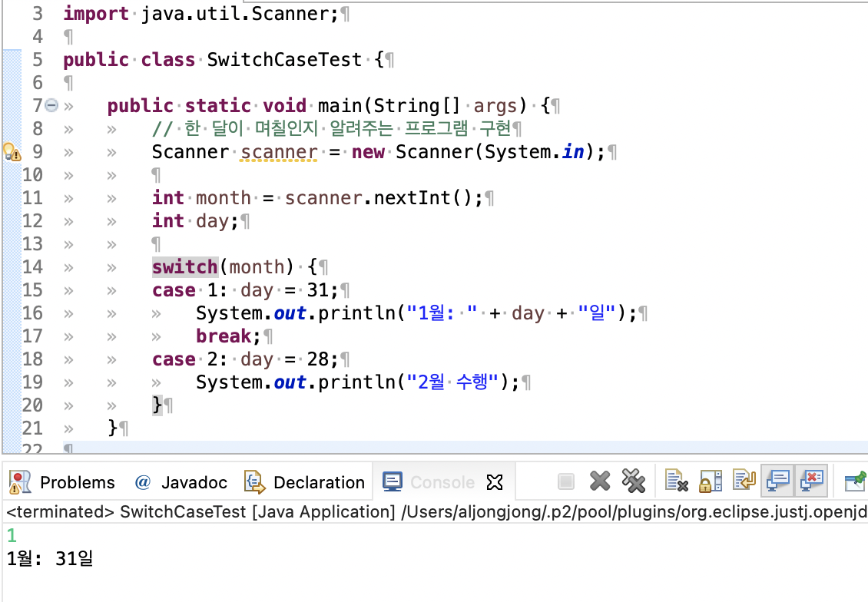Click 'println' on line 16
Image resolution: width=868 pixels, height=602 pixels.
pos(356,313)
